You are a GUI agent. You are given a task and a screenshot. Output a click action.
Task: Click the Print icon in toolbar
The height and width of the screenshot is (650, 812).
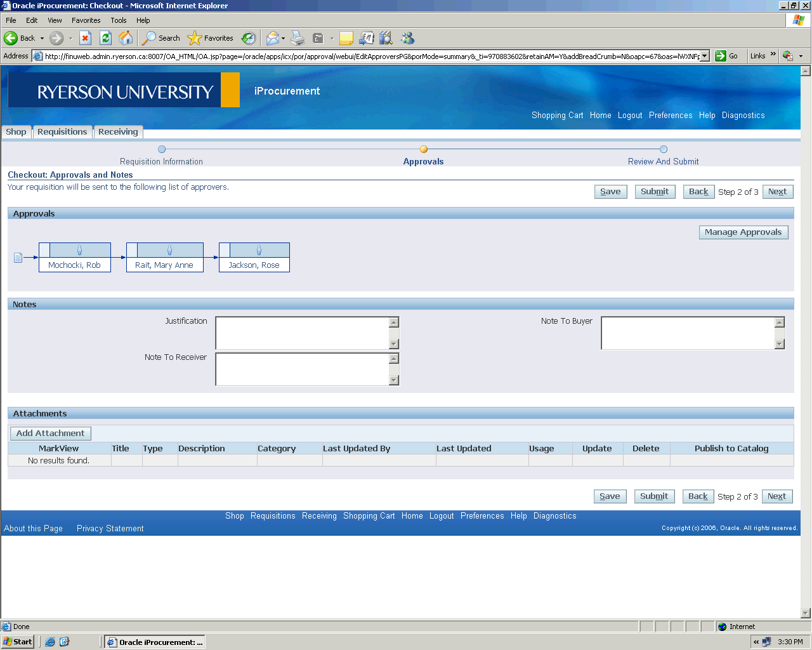[298, 38]
